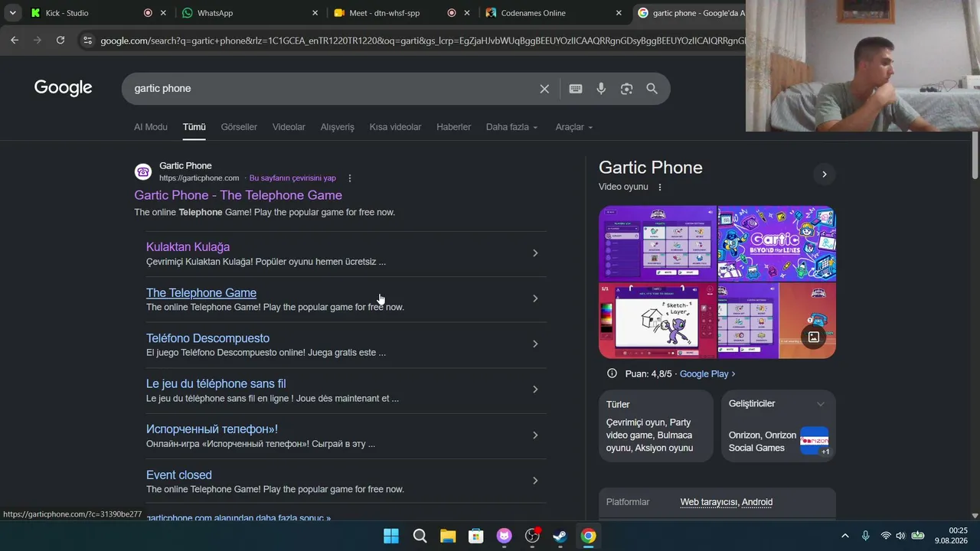Screen dimensions: 980x551
Task: Close the Codenames Online tab
Action: 619,13
